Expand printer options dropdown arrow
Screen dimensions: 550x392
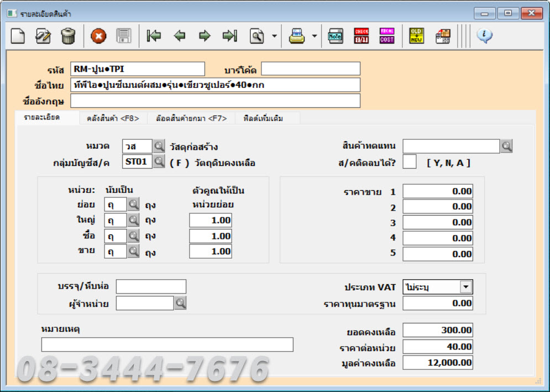point(315,36)
